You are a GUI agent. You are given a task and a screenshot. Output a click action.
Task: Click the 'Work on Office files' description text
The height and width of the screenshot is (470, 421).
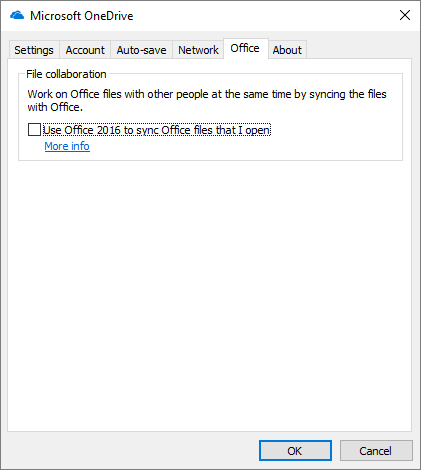tap(207, 94)
